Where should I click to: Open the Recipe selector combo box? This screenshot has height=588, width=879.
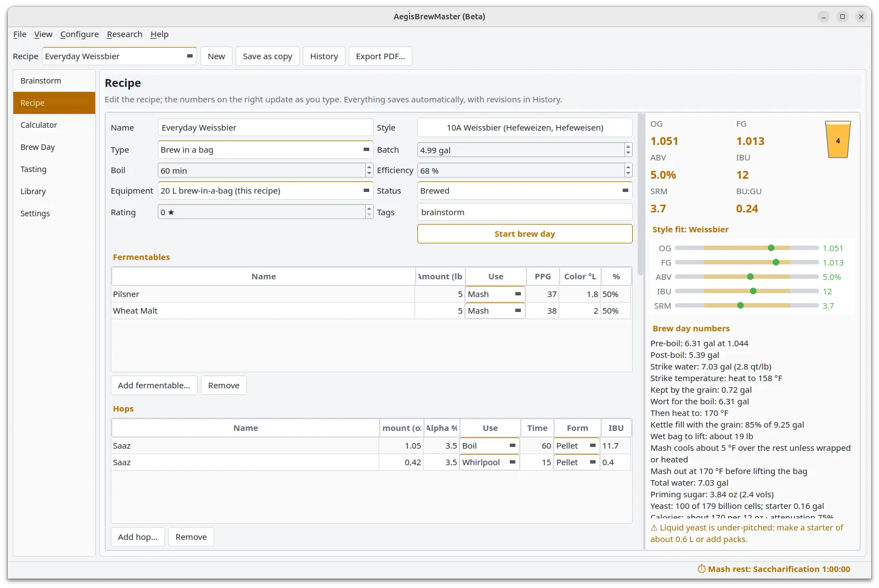click(120, 56)
